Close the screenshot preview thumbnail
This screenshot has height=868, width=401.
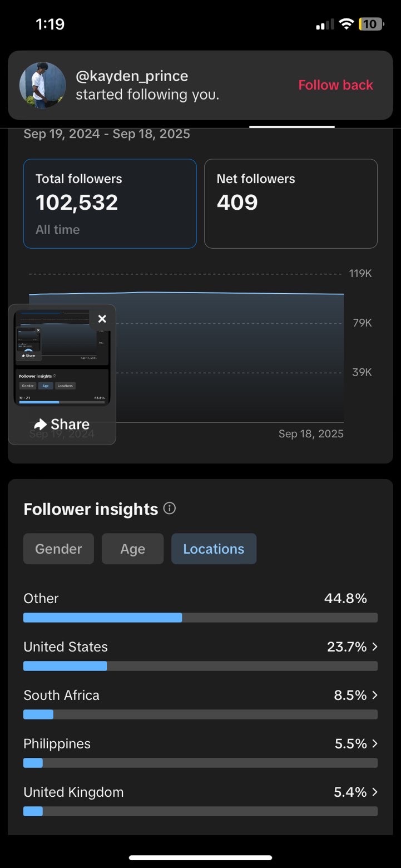point(102,319)
